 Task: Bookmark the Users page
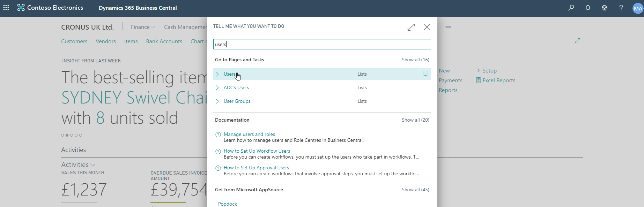[x=425, y=74]
